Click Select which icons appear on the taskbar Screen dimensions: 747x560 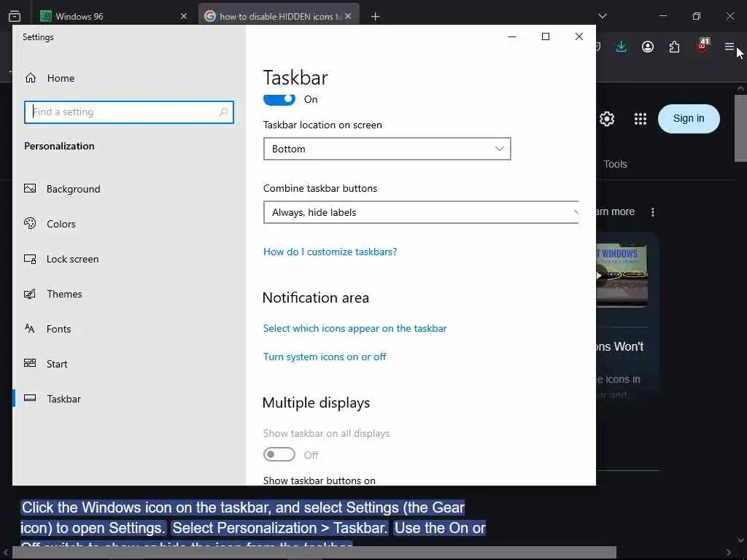point(355,329)
